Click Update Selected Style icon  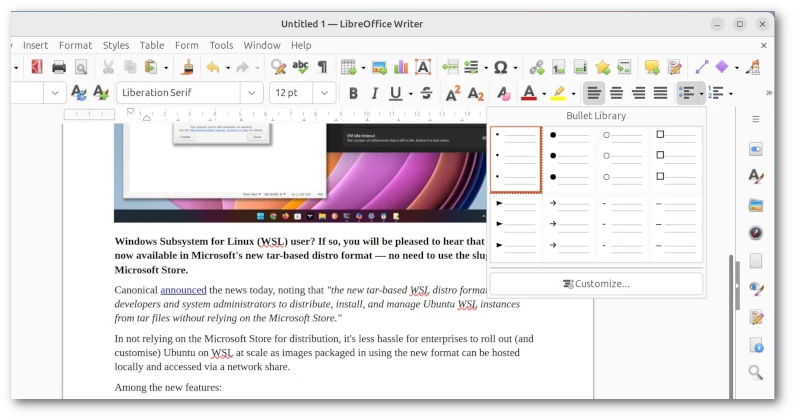[78, 93]
